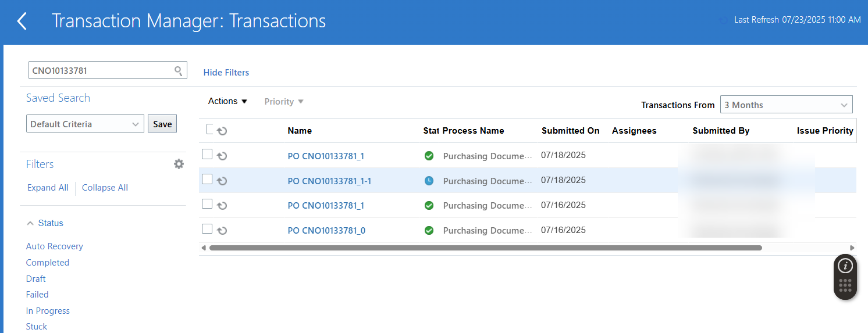Screen dimensions: 868x333
Task: Click the Submitted By column header
Action: (721, 131)
